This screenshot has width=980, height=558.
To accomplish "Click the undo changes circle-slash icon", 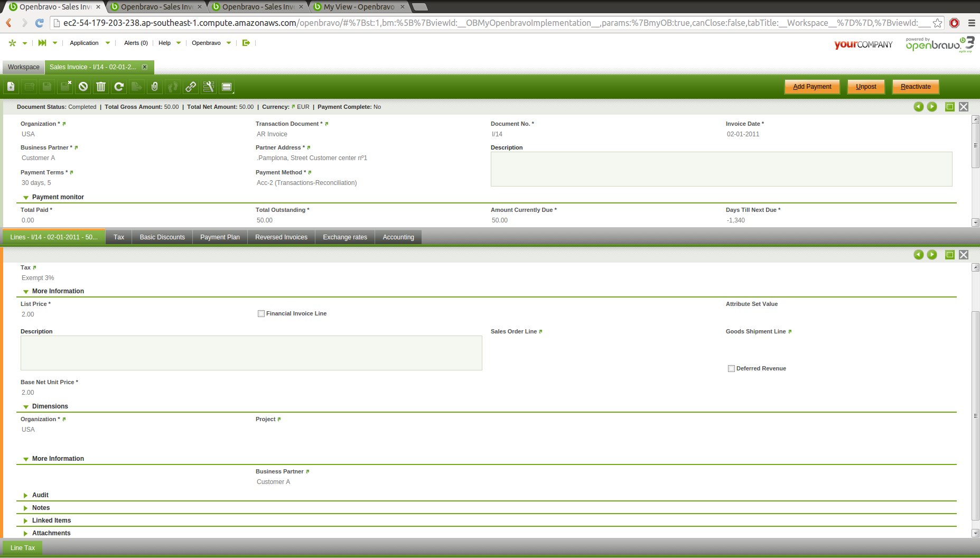I will point(83,87).
